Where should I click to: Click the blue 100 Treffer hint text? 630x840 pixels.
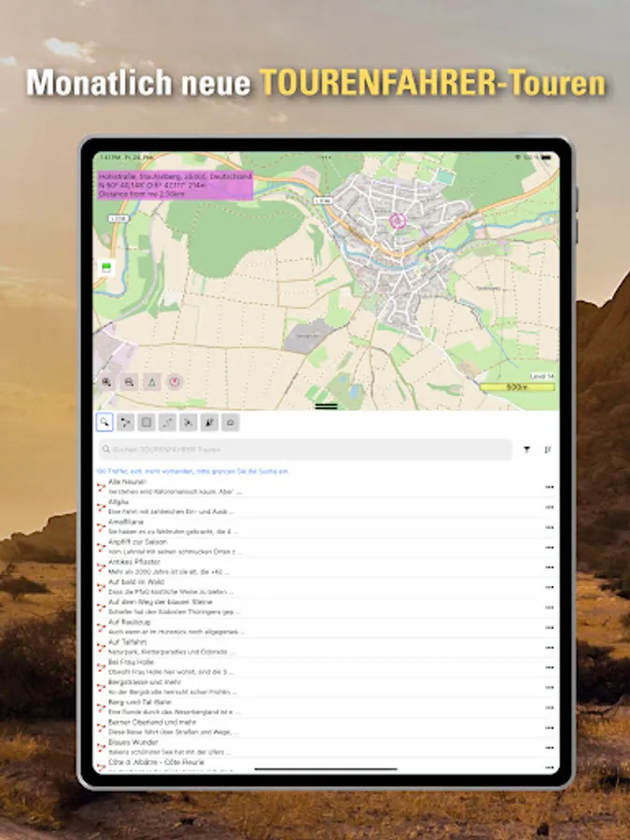(x=192, y=471)
